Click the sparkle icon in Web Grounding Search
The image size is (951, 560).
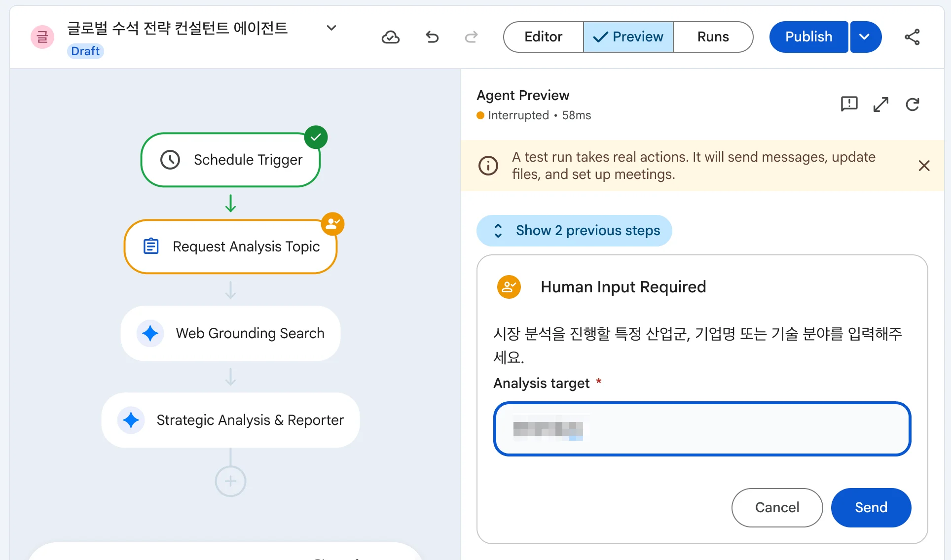pyautogui.click(x=150, y=333)
